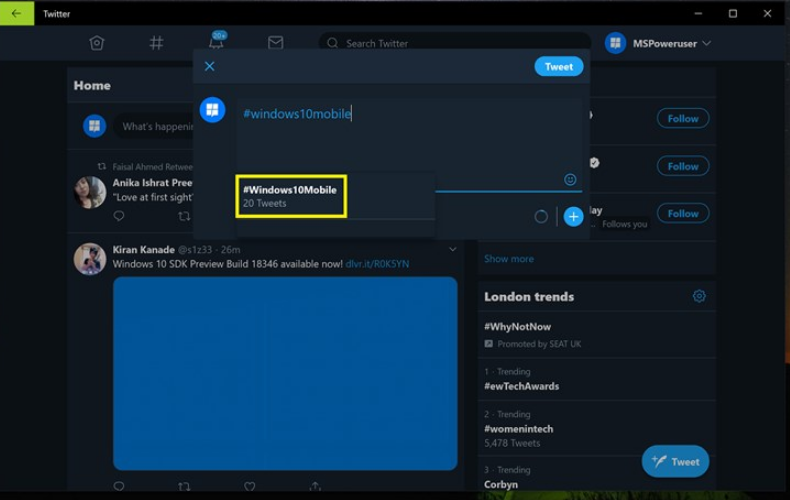Viewport: 790px width, 500px height.
Task: Add another tweet with plus button
Action: tap(573, 217)
